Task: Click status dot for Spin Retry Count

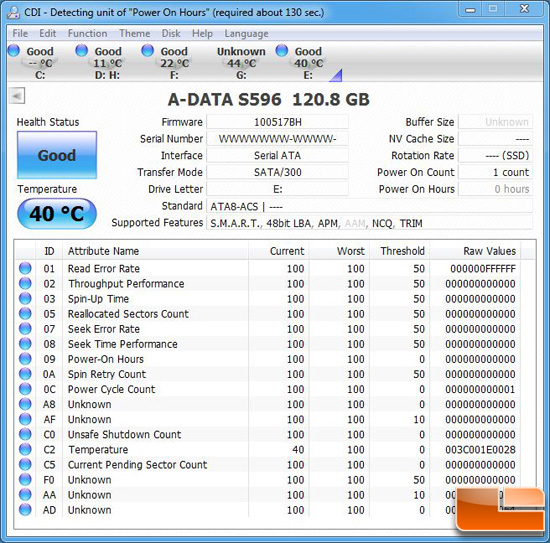Action: tap(25, 374)
